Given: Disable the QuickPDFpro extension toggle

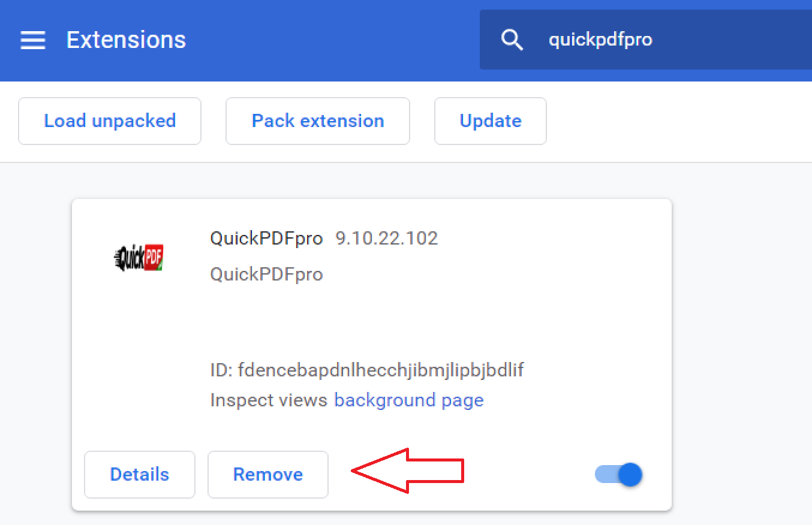Looking at the screenshot, I should coord(619,475).
